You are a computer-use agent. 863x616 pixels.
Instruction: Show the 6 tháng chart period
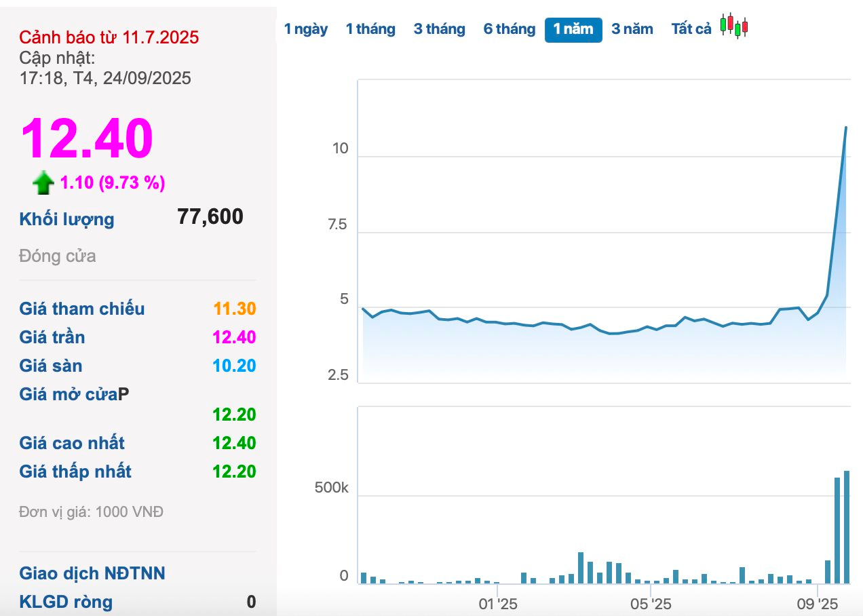pyautogui.click(x=510, y=29)
